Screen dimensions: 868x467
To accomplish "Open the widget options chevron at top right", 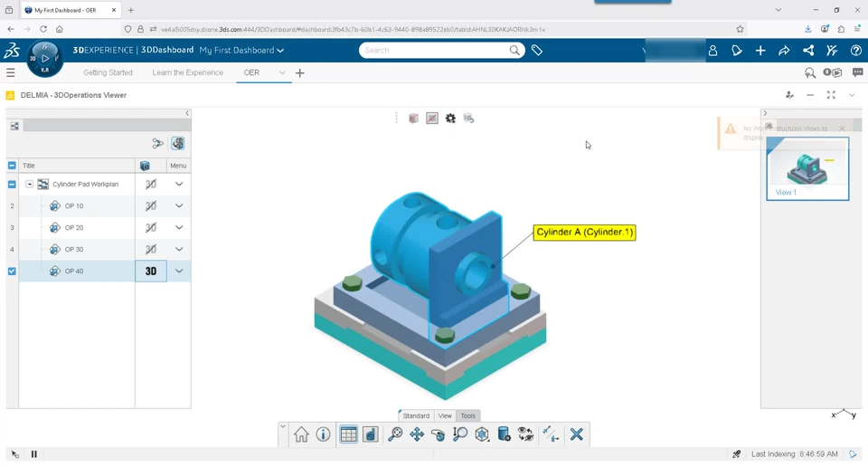I will pos(852,95).
